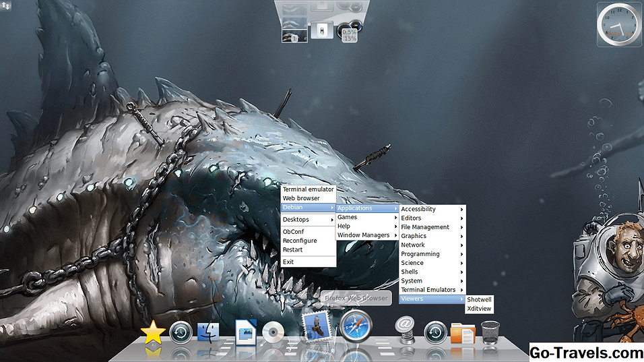Open the Mail stamp icon with eagle

317,327
